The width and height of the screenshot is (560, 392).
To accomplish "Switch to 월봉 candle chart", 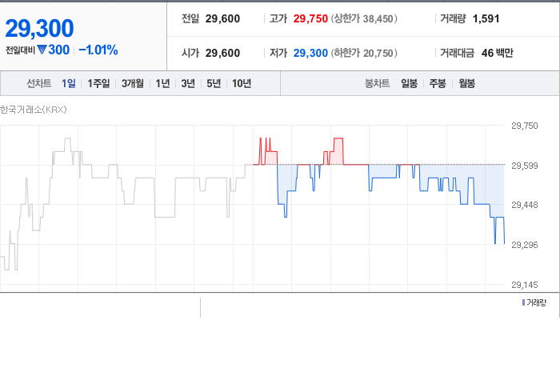I will pos(466,83).
